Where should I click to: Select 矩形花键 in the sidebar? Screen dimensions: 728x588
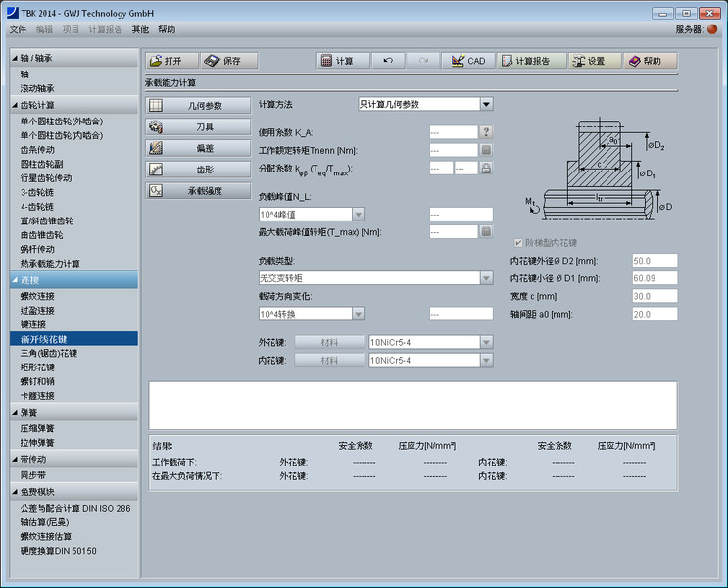tap(38, 367)
